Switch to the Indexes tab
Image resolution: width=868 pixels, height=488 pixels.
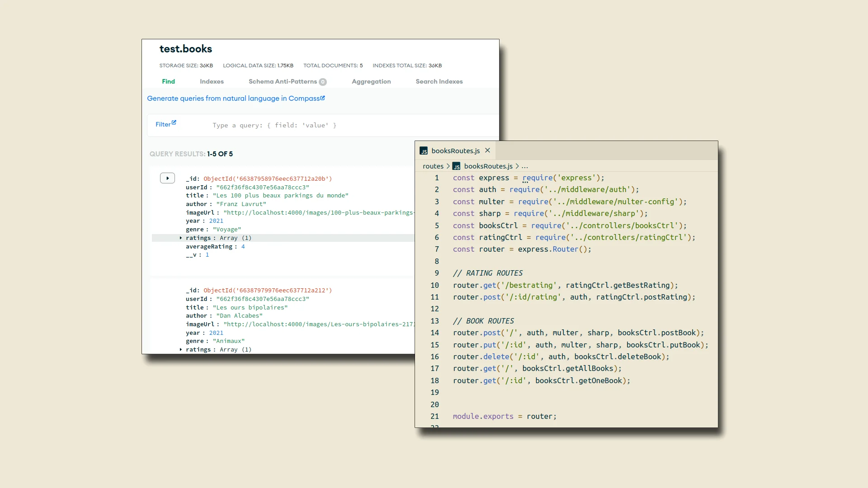click(212, 81)
